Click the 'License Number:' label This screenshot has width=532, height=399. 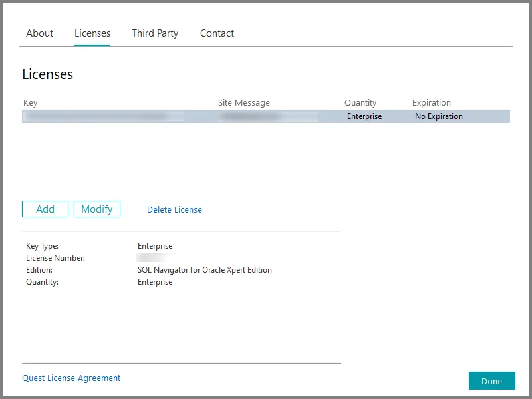point(55,258)
